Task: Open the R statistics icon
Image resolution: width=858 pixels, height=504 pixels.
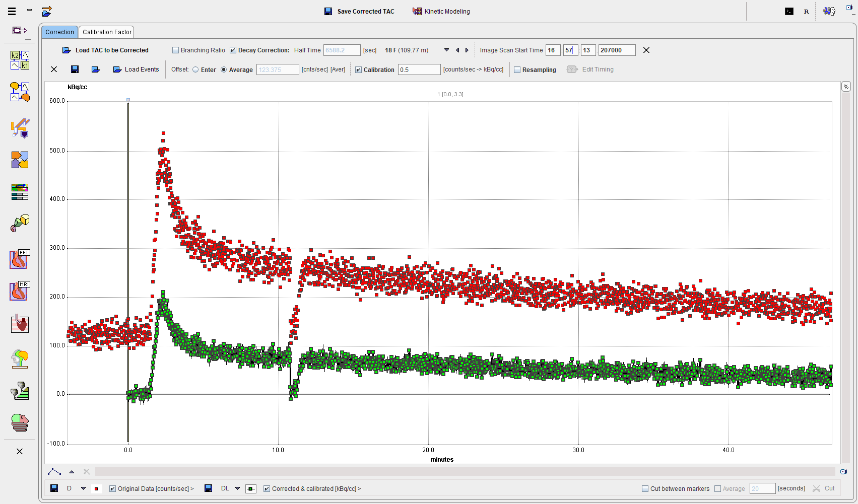Action: 807,11
